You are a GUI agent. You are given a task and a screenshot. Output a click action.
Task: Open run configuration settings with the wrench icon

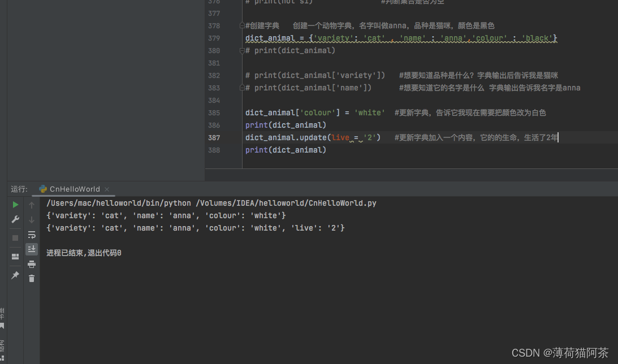coord(15,219)
